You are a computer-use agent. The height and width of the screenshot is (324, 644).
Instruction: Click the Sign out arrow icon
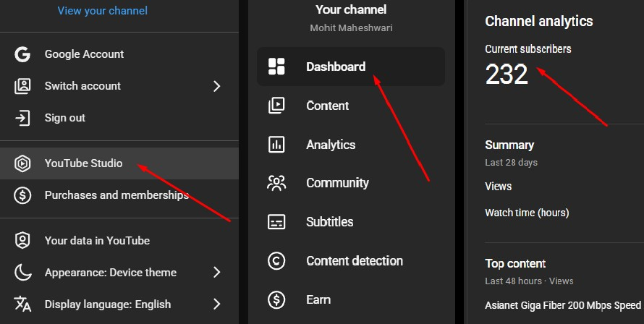(22, 118)
